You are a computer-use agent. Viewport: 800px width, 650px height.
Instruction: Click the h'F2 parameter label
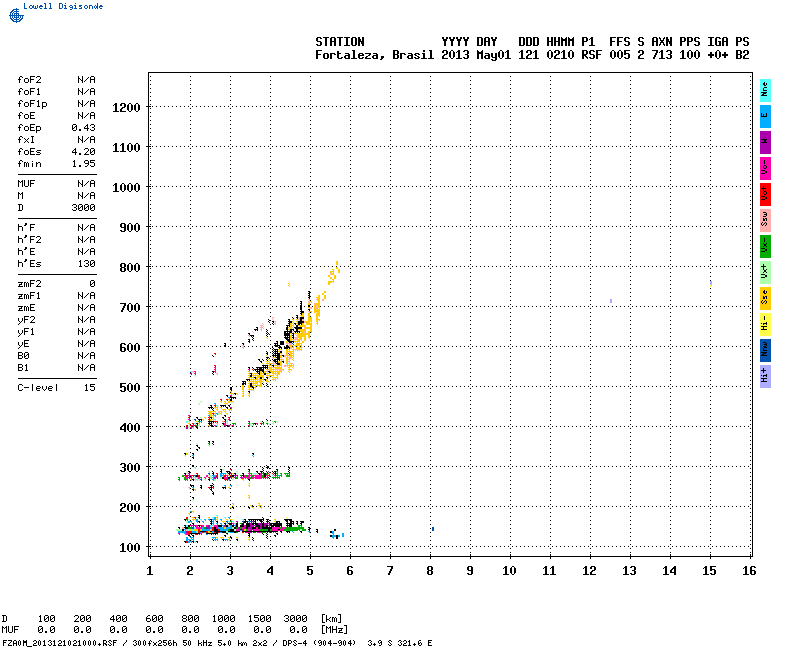(29, 240)
